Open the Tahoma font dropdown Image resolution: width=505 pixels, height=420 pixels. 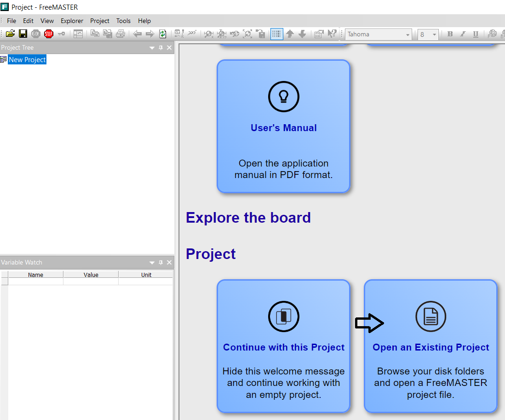pyautogui.click(x=407, y=35)
